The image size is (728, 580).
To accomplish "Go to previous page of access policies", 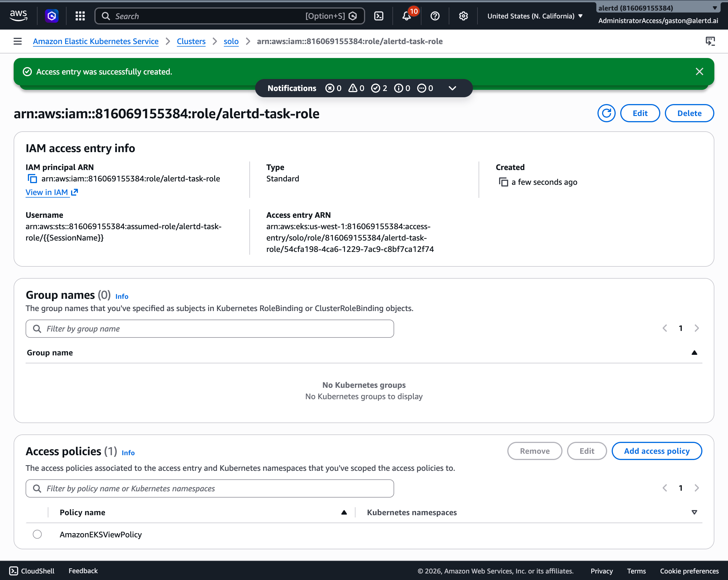I will [665, 488].
